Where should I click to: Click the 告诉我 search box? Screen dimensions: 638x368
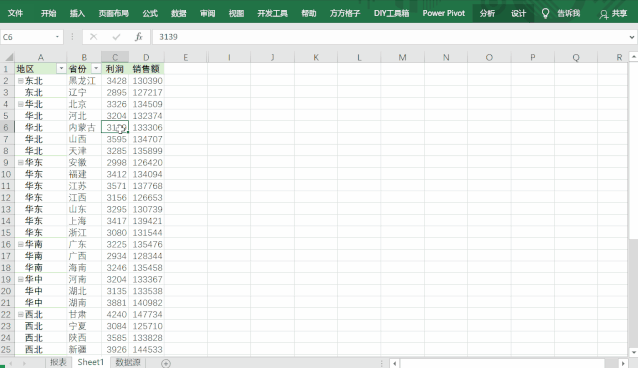(568, 13)
